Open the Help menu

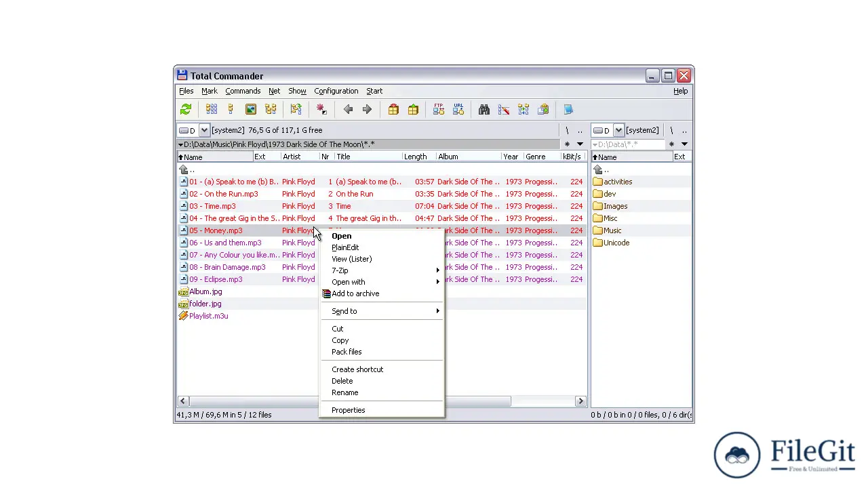pyautogui.click(x=681, y=91)
